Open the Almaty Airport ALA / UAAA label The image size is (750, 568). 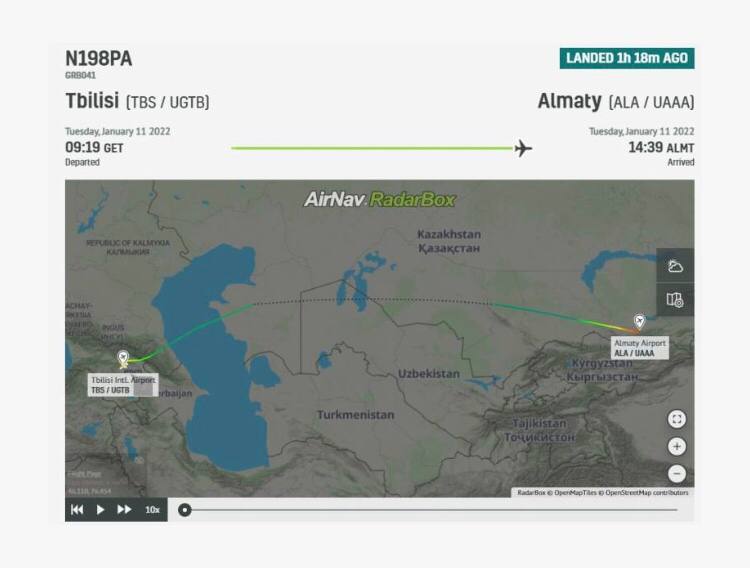[640, 348]
